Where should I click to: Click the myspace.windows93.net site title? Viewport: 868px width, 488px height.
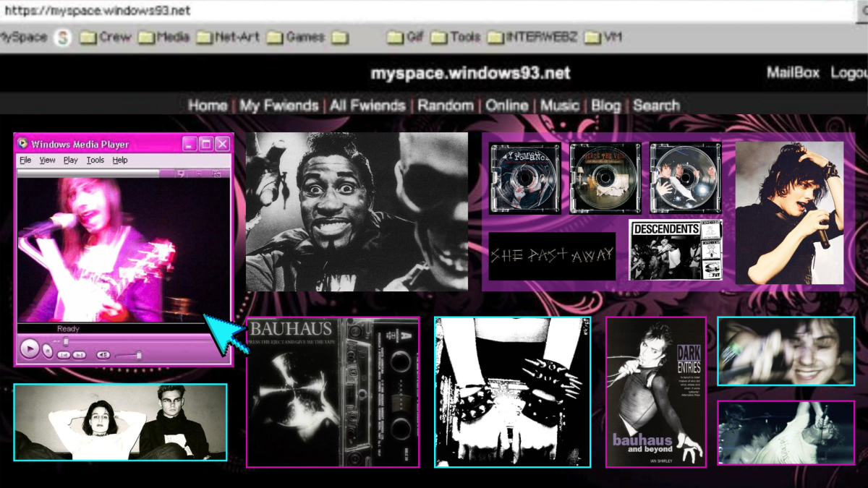(x=470, y=73)
